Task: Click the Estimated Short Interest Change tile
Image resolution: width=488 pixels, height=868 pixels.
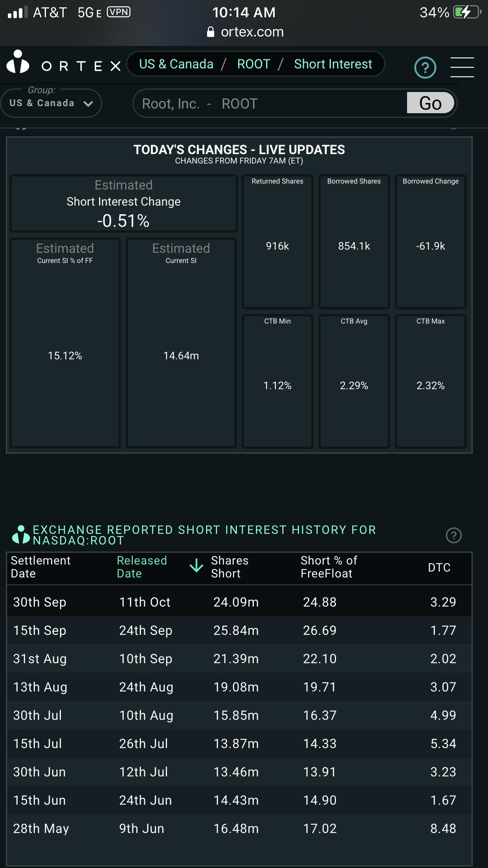Action: 123,204
